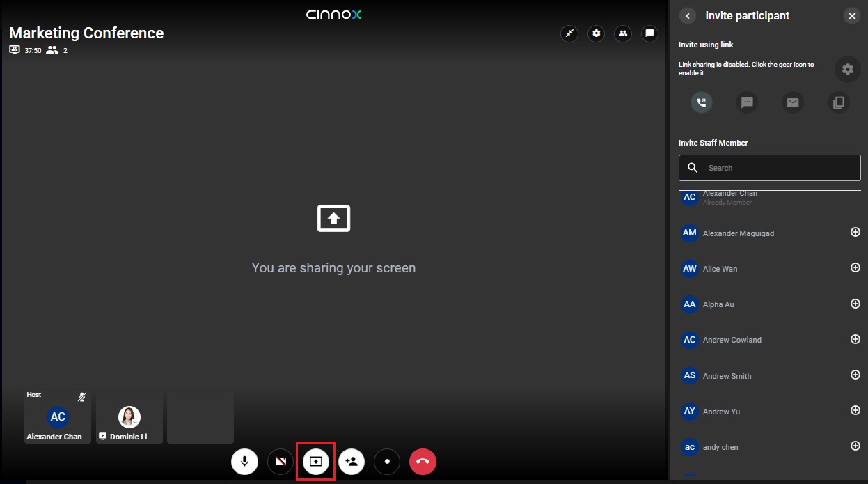Add Andrew Cowland to the conference
Screen dimensions: 868x484
pos(855,339)
